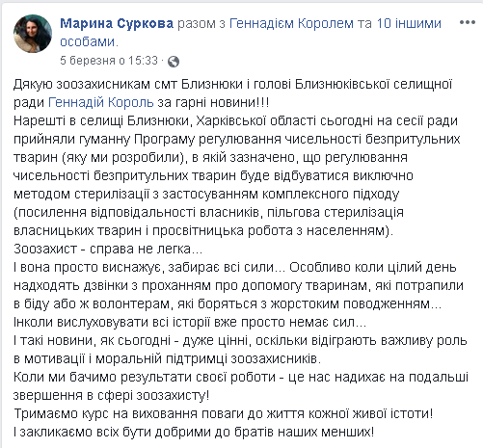
Task: Click the line starting 'І вона просто виснажує'
Action: tap(235, 267)
